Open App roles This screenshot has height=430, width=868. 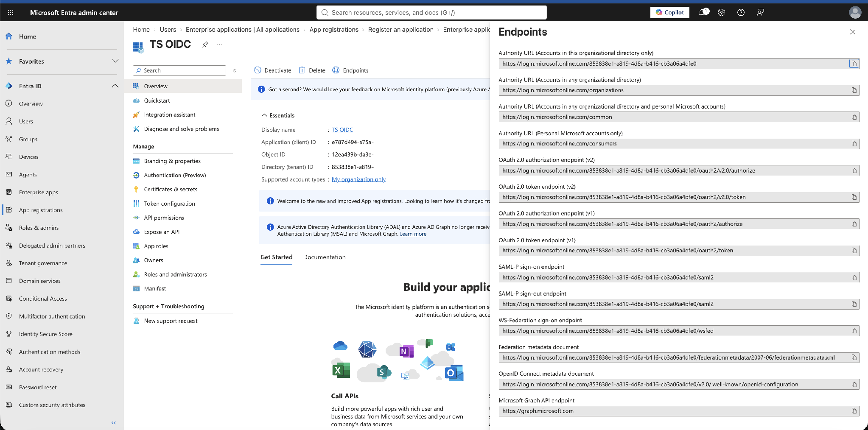[x=156, y=246]
